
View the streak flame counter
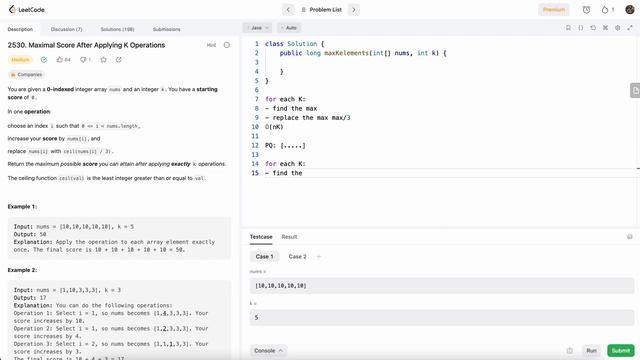click(x=607, y=9)
